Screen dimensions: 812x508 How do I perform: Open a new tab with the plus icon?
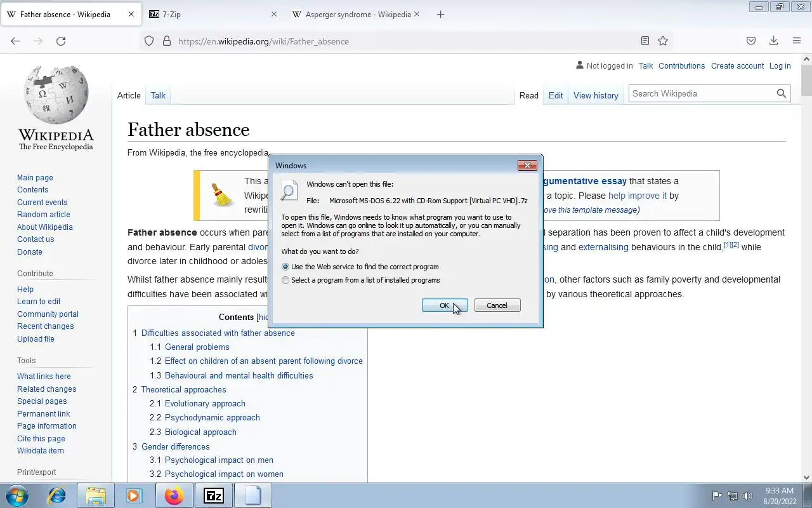click(x=441, y=14)
